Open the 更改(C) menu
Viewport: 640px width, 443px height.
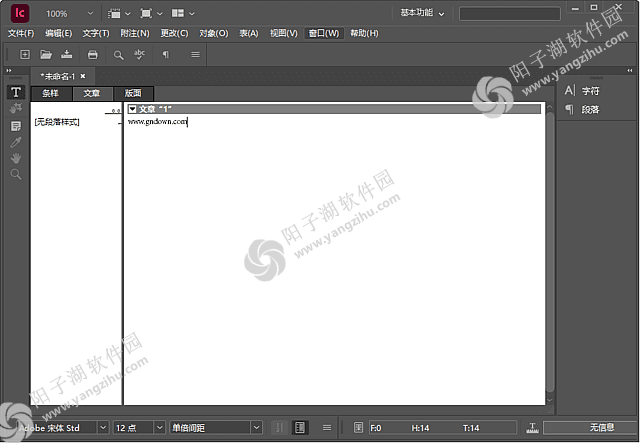tap(174, 33)
